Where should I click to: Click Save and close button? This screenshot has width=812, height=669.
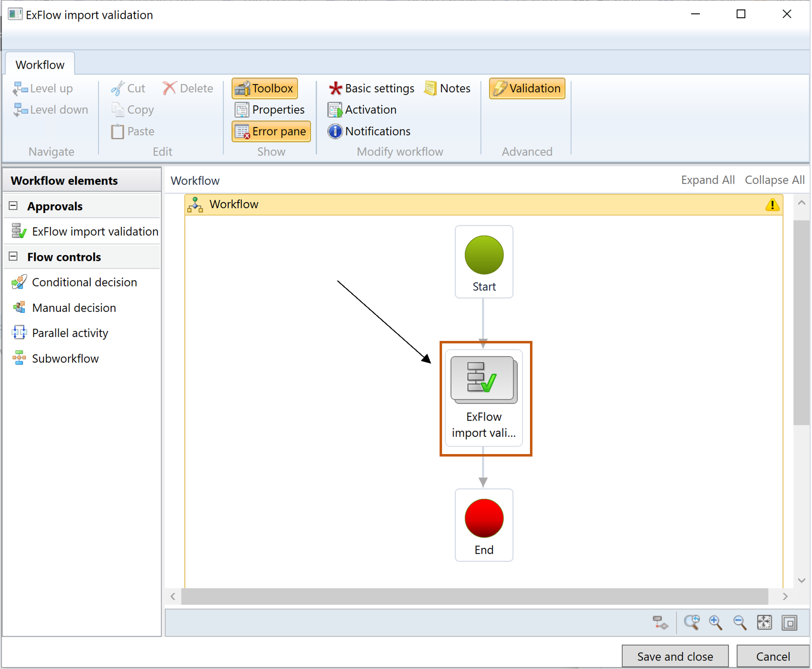pyautogui.click(x=675, y=656)
